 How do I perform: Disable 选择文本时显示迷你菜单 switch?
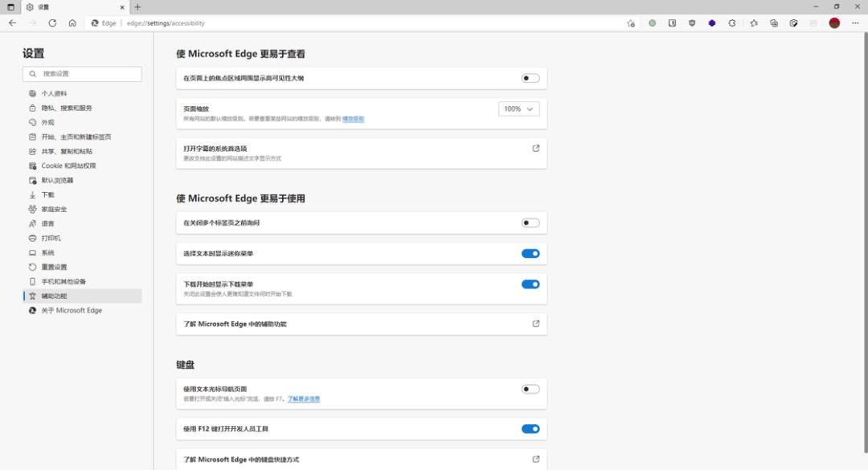pyautogui.click(x=530, y=254)
